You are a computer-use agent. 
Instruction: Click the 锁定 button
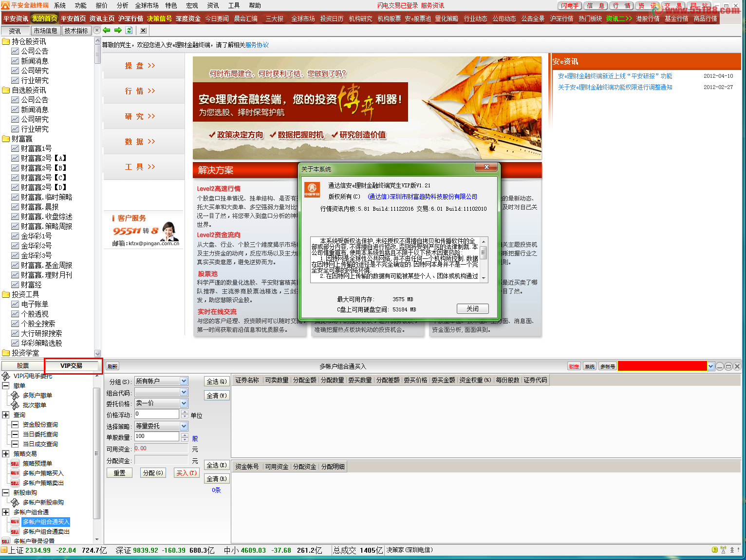pyautogui.click(x=574, y=366)
